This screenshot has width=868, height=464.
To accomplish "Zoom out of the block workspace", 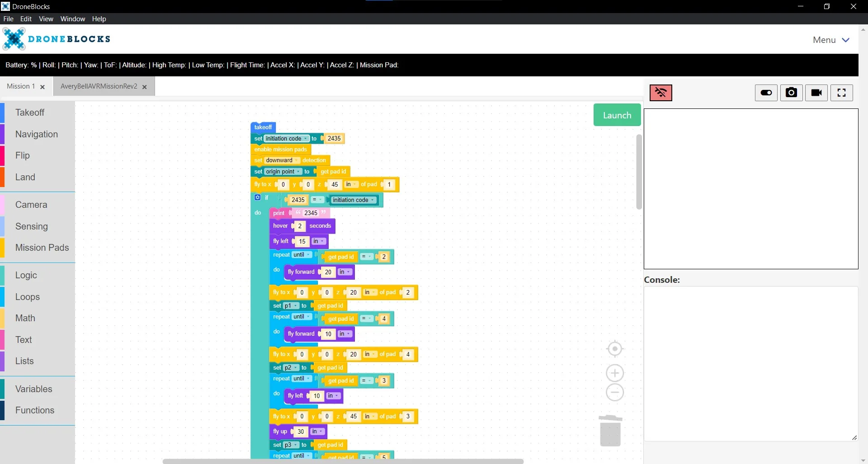I will coord(615,392).
